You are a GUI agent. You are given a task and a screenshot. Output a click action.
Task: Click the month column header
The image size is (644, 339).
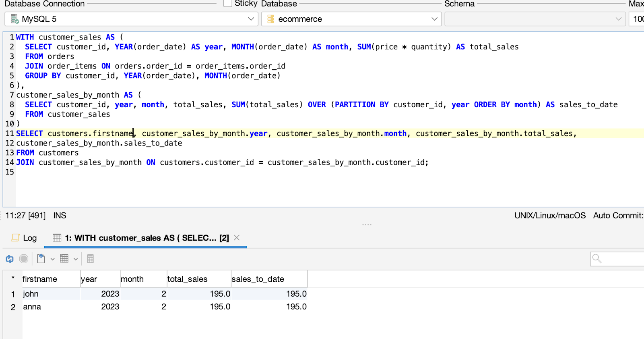(143, 279)
